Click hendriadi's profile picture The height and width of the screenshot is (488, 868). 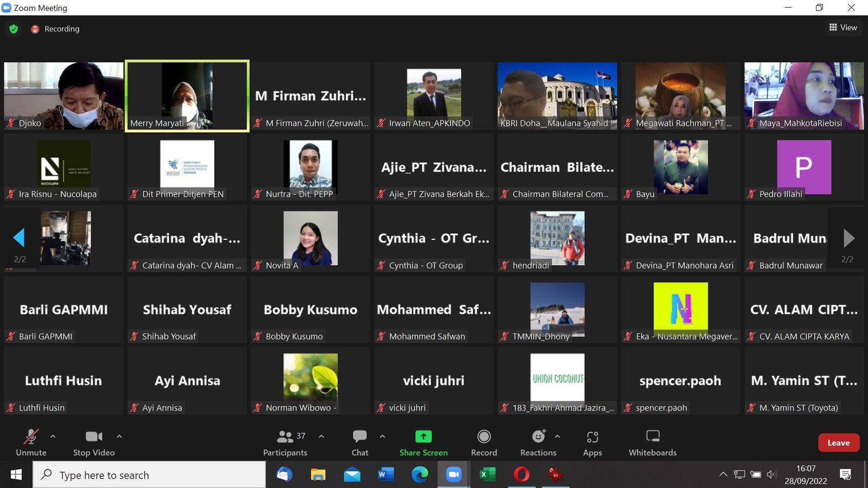click(557, 238)
